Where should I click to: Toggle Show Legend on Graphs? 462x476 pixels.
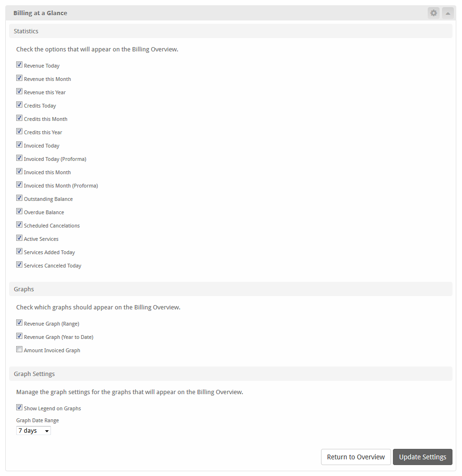20,407
